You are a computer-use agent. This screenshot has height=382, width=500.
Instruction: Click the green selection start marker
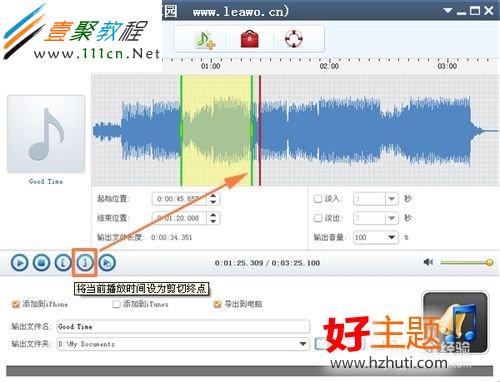click(182, 130)
